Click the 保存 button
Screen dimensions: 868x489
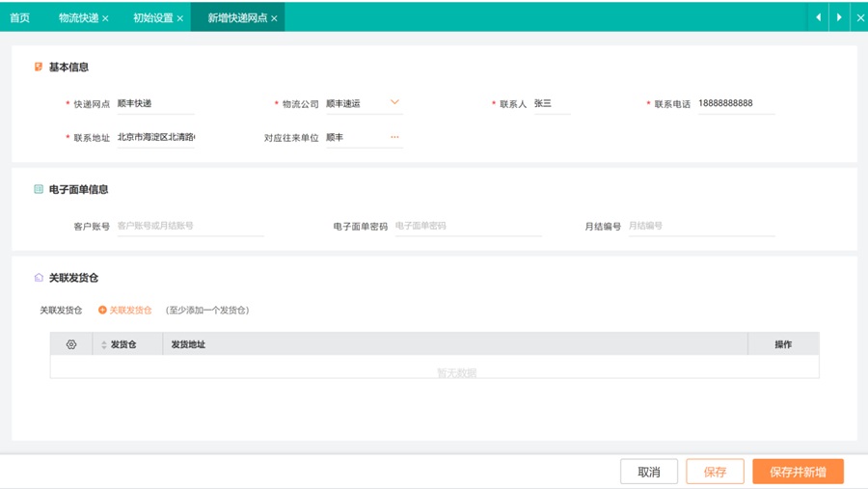click(715, 472)
